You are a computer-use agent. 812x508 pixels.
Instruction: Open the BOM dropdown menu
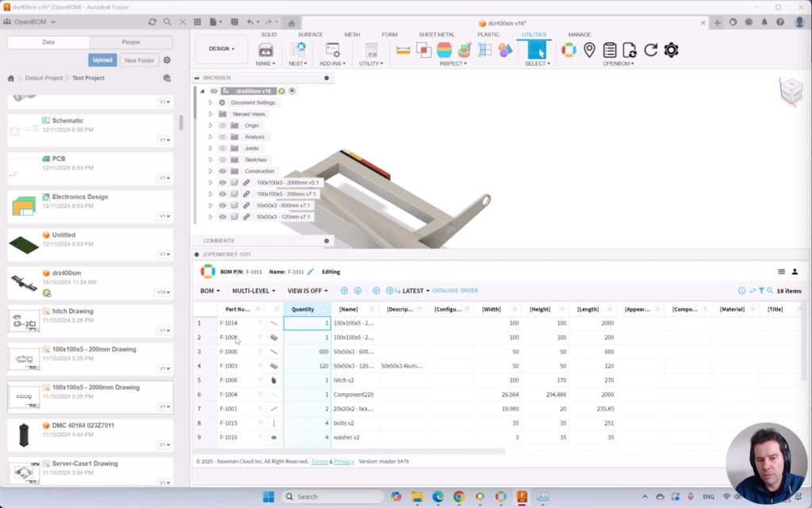(x=210, y=291)
